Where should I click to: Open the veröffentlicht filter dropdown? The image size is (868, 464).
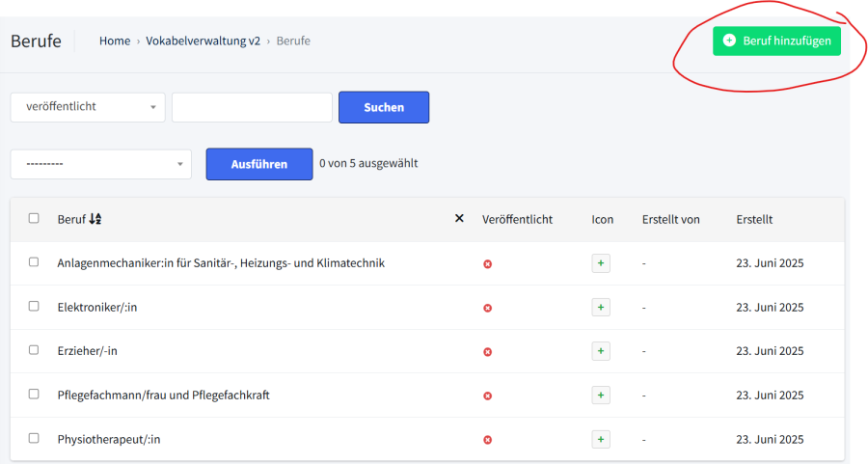pyautogui.click(x=88, y=107)
